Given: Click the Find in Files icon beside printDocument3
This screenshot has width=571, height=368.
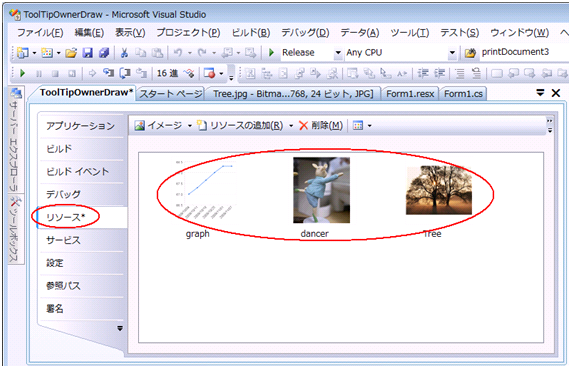Looking at the screenshot, I should point(470,53).
